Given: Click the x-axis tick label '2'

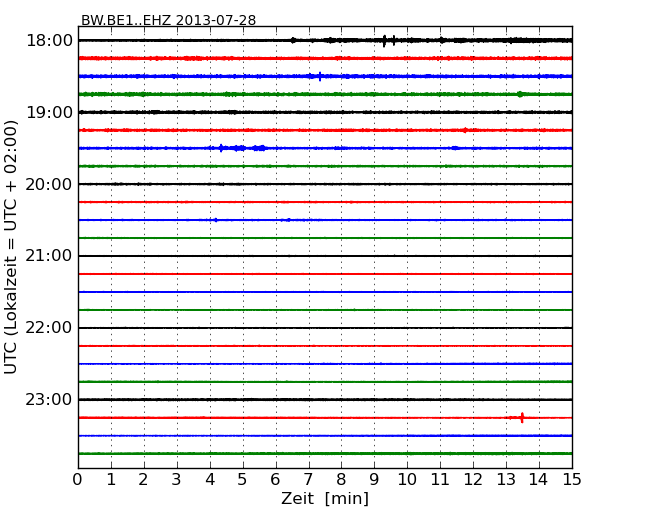Looking at the screenshot, I should click(143, 480).
